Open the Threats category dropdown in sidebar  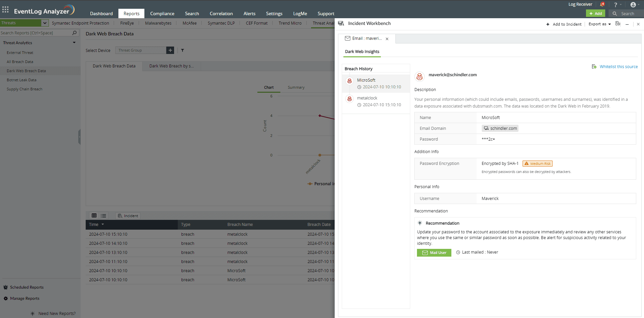pyautogui.click(x=45, y=23)
